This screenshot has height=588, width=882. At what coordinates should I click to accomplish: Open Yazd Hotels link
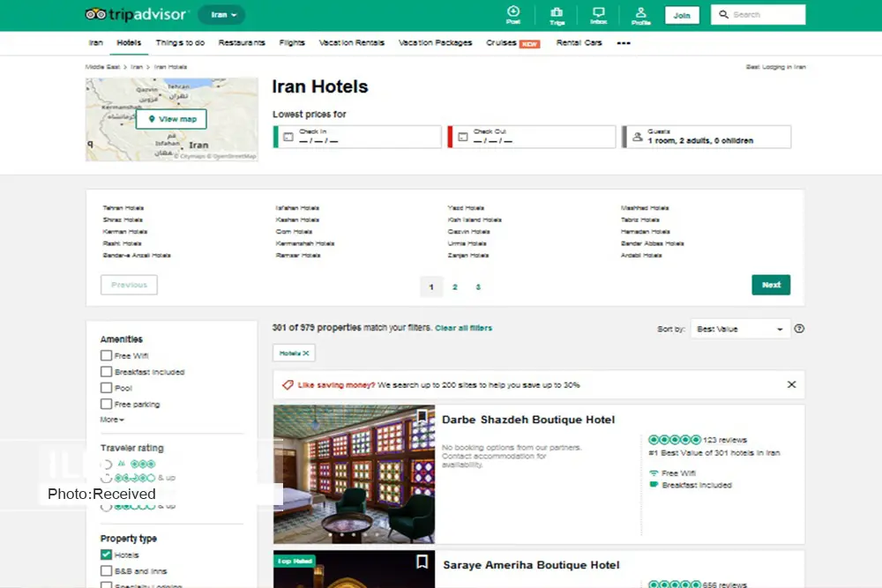tap(466, 208)
